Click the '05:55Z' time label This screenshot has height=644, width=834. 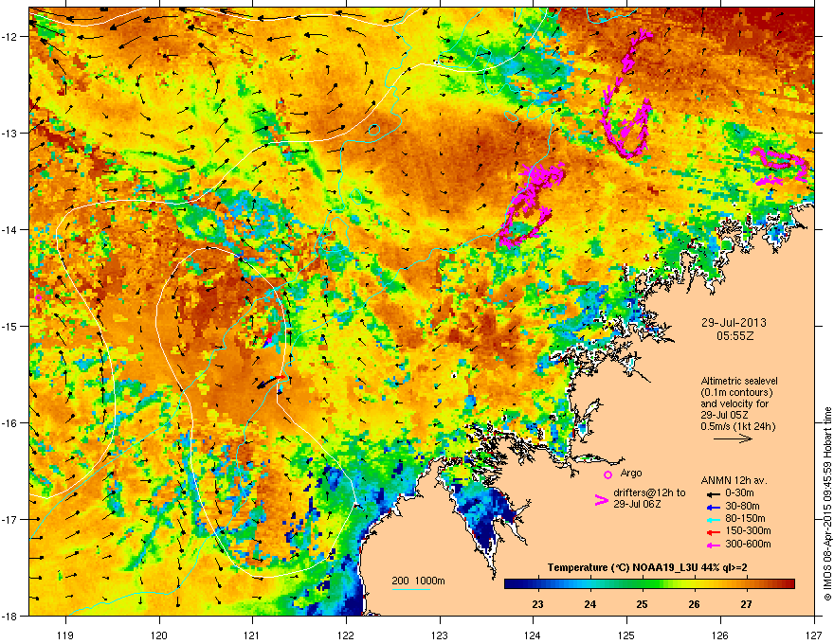734,336
